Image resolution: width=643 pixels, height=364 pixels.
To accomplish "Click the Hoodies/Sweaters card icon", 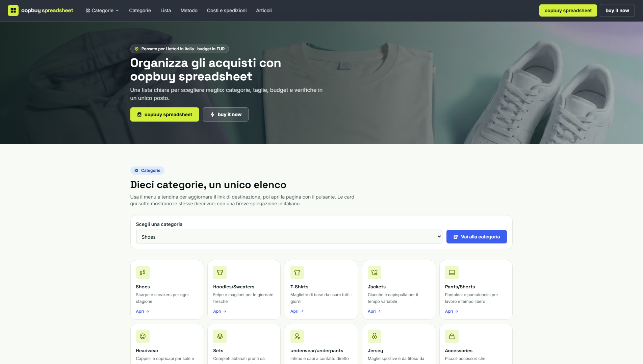I will pos(220,272).
